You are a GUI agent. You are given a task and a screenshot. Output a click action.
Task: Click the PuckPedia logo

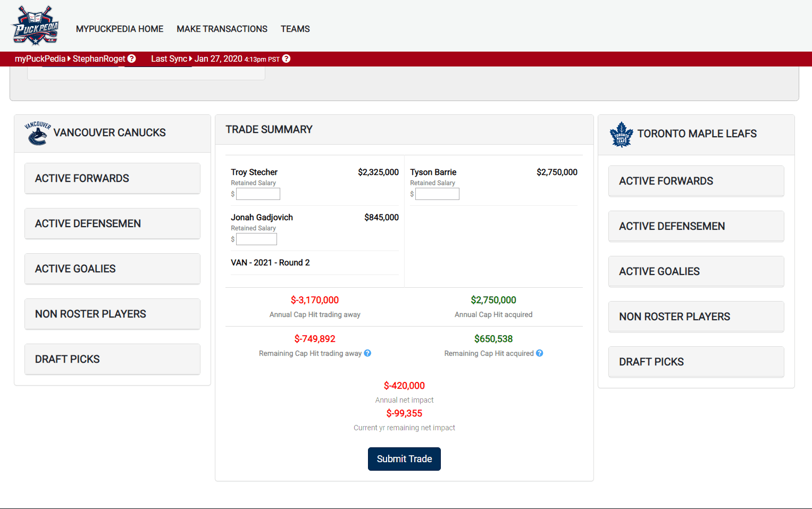pos(36,26)
